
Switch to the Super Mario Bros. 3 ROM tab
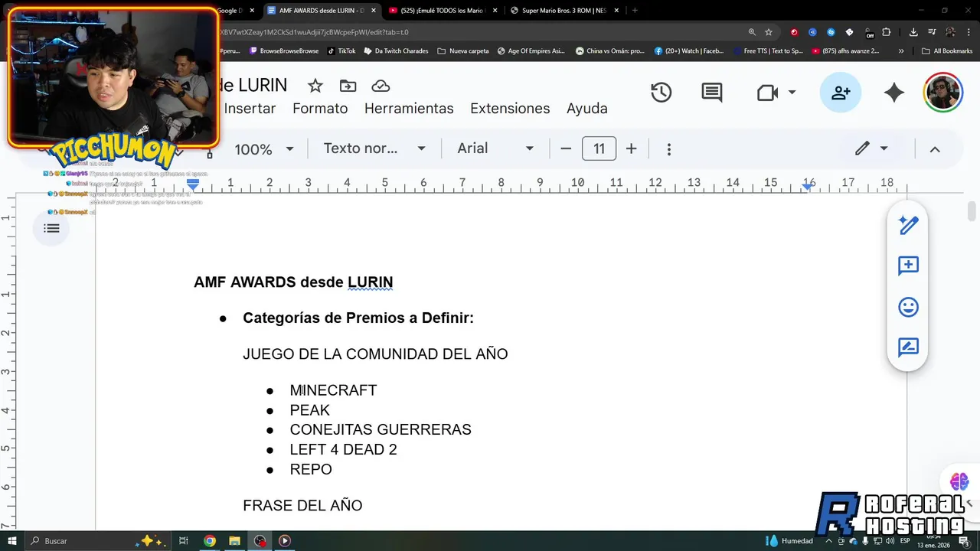click(x=563, y=11)
